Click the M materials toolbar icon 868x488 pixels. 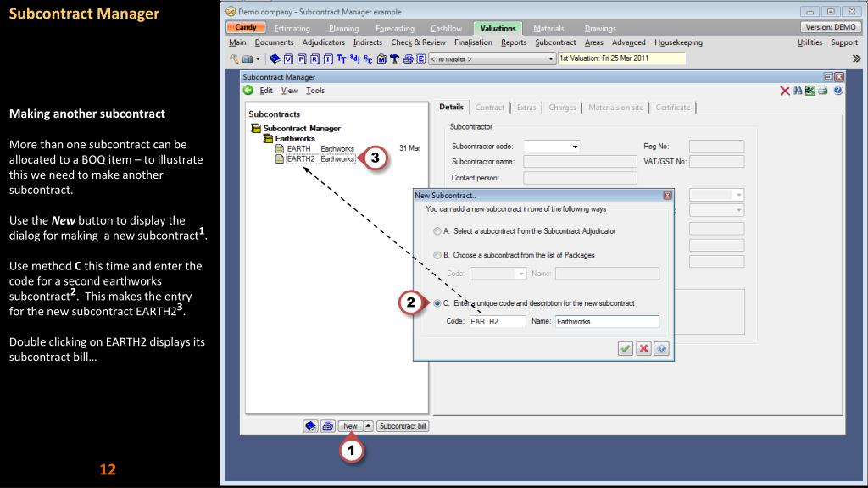(381, 58)
